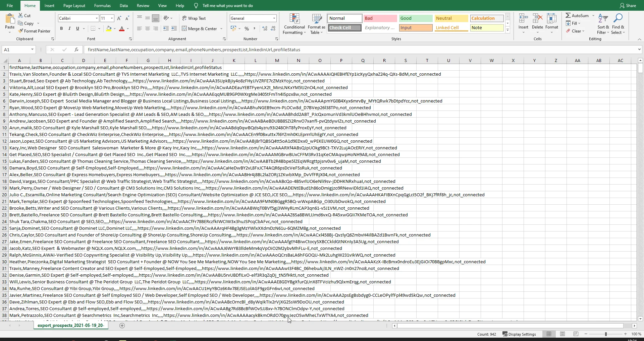Click the Insert Function fx icon
The width and height of the screenshot is (644, 341).
coord(76,50)
